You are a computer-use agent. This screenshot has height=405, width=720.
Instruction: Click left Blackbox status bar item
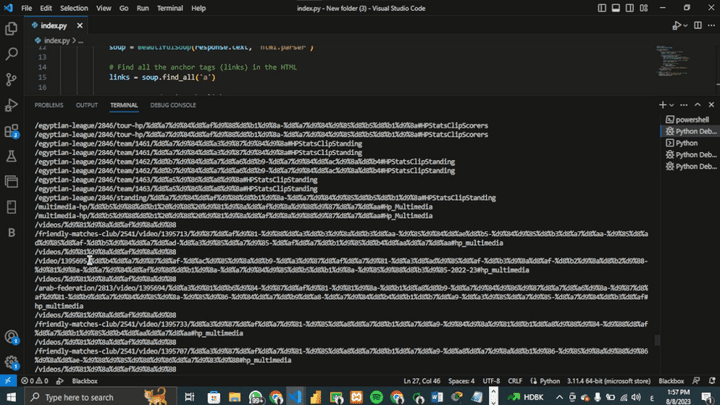pos(84,381)
